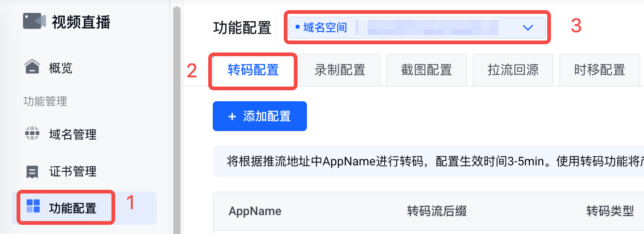Click the 转码类型 column header

click(610, 211)
